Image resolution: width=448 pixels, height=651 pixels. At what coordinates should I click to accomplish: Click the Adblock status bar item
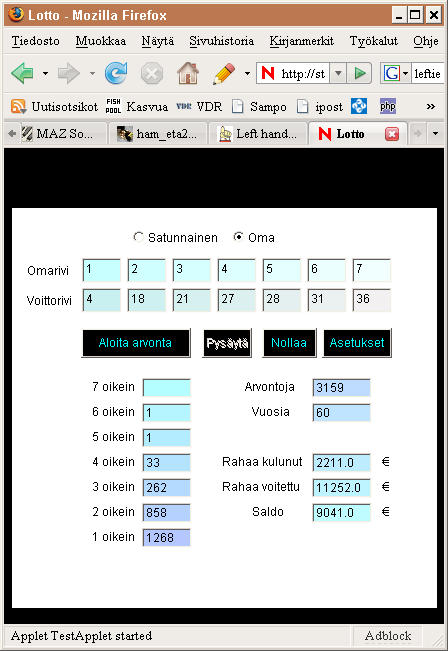(x=387, y=636)
